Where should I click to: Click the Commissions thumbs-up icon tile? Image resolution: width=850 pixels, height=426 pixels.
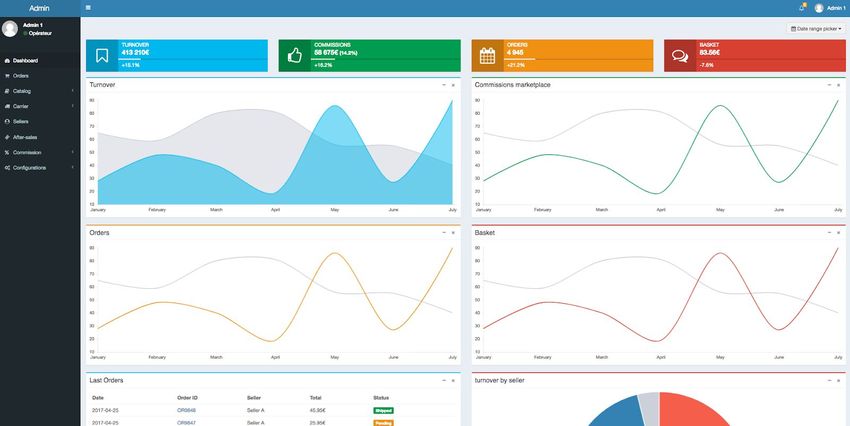point(295,55)
